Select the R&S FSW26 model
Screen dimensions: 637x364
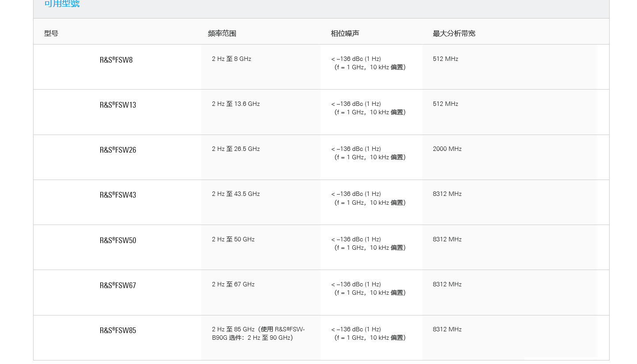[118, 150]
